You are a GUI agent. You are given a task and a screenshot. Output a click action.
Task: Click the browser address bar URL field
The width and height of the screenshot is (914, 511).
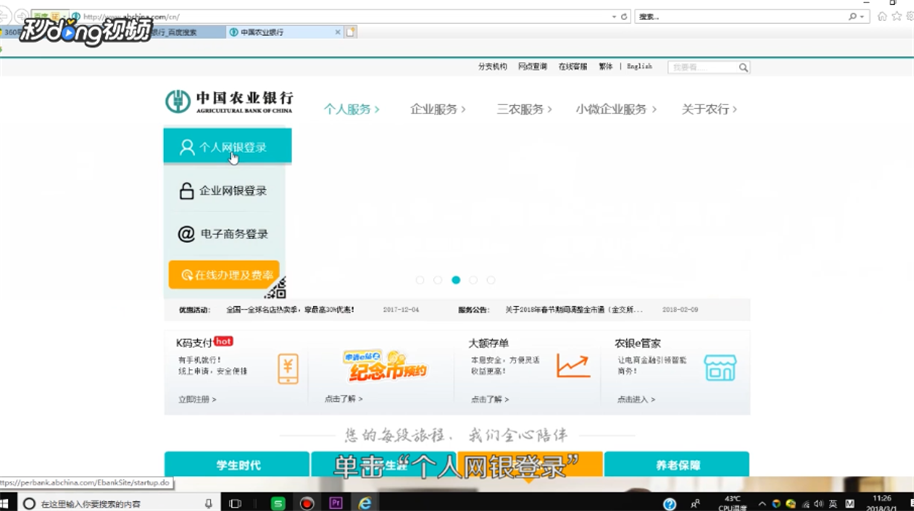tap(344, 17)
